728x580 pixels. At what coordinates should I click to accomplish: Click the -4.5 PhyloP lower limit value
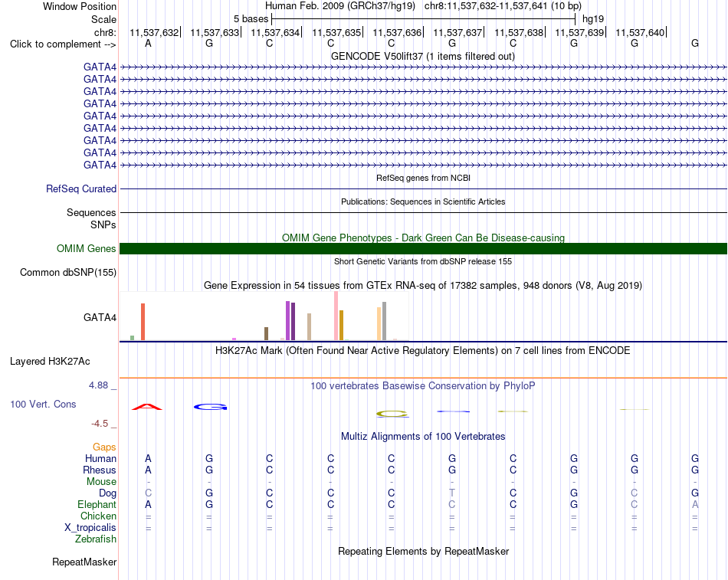[100, 424]
